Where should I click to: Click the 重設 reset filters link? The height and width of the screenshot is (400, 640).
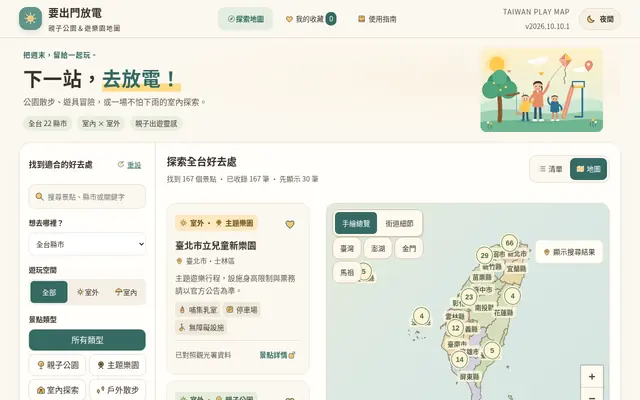point(134,164)
